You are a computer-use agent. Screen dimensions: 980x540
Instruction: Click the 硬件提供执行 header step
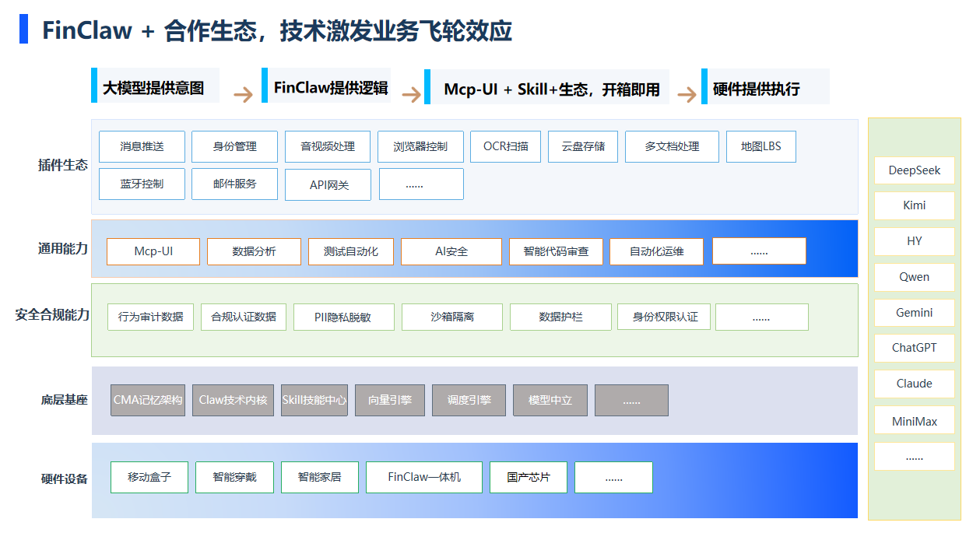click(x=765, y=87)
